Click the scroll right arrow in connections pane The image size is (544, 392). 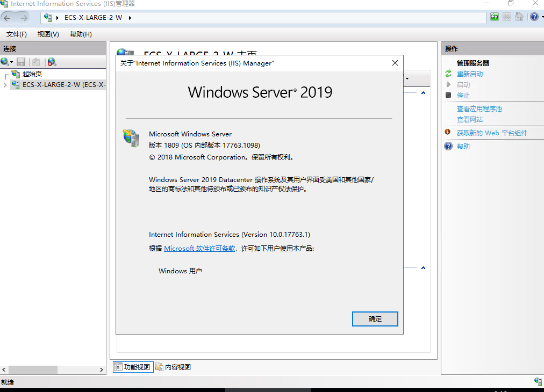click(x=101, y=369)
